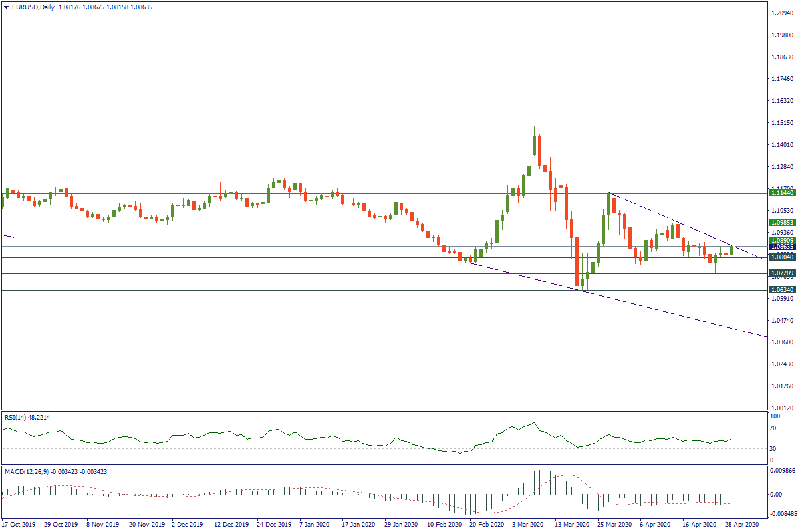798x532 pixels.
Task: Click the MACD 0.00 axis value
Action: click(775, 495)
